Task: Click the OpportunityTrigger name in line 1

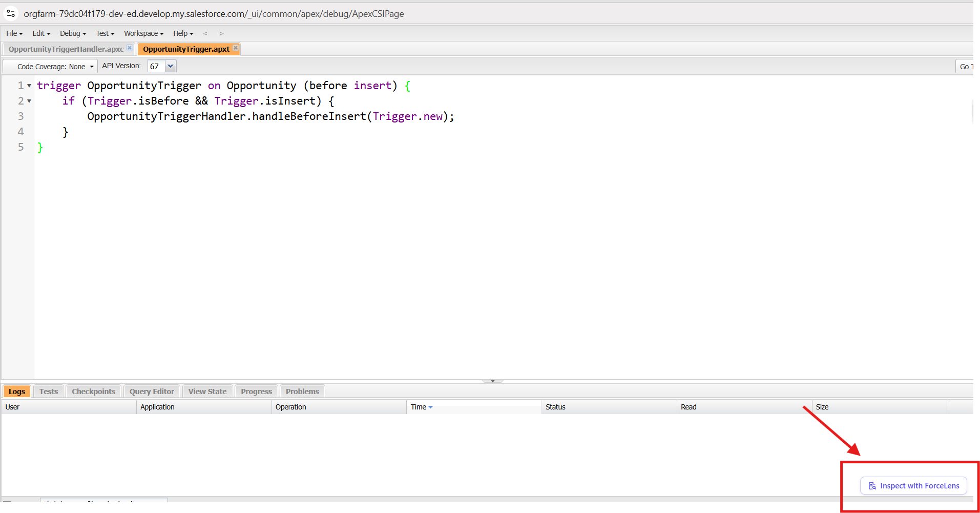Action: tap(144, 86)
